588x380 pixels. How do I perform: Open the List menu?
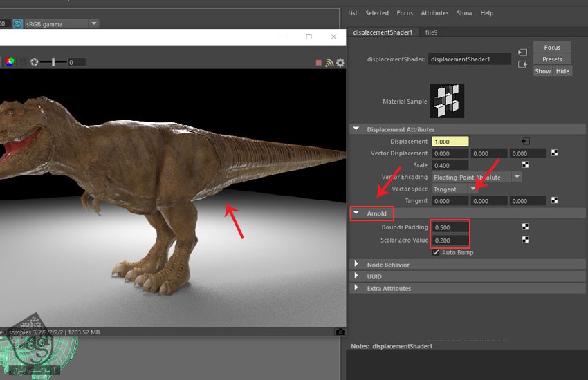point(353,13)
